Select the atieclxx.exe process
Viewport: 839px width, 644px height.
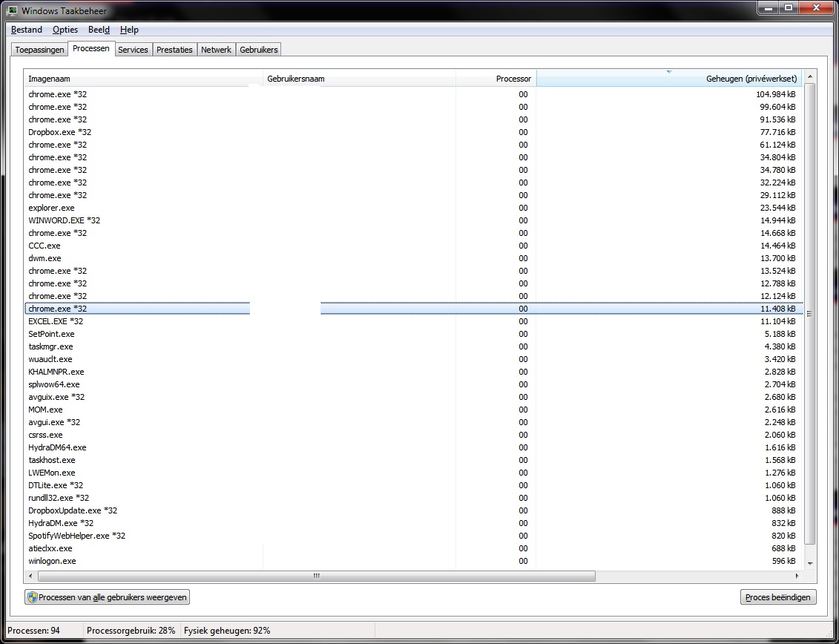413,549
